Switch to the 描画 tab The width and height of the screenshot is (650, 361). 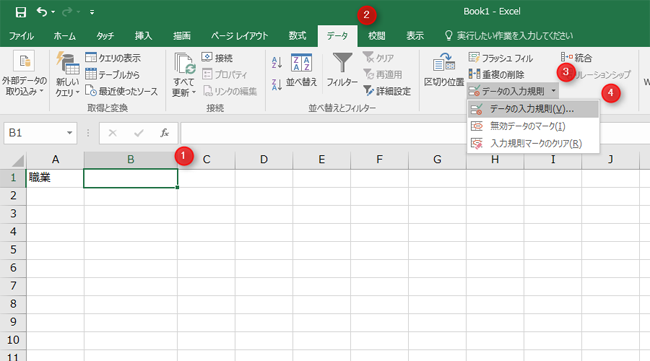(x=182, y=36)
